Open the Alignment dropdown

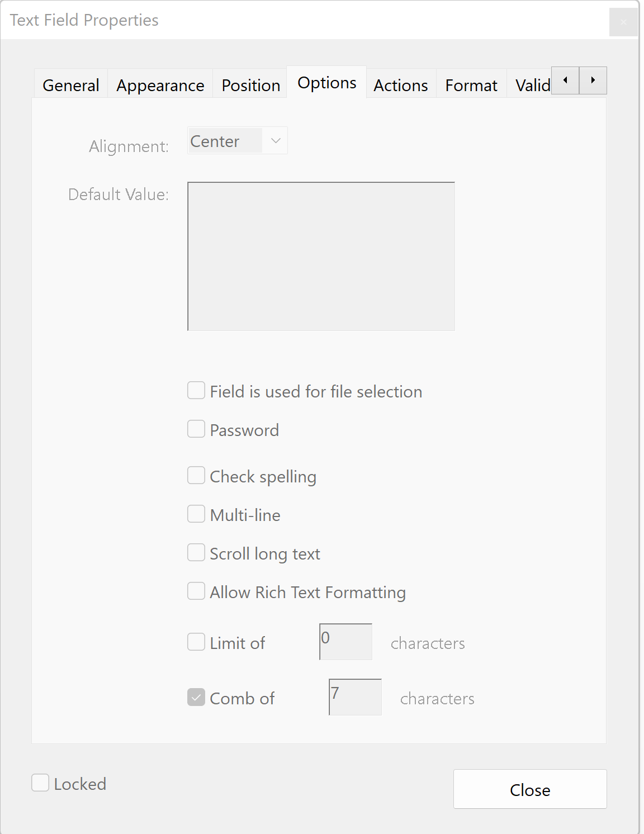236,140
